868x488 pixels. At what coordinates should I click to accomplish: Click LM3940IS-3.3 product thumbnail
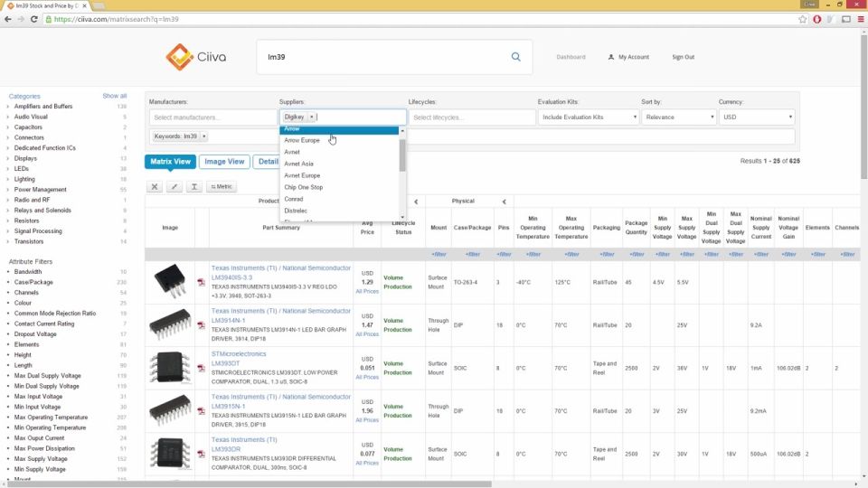click(x=170, y=281)
